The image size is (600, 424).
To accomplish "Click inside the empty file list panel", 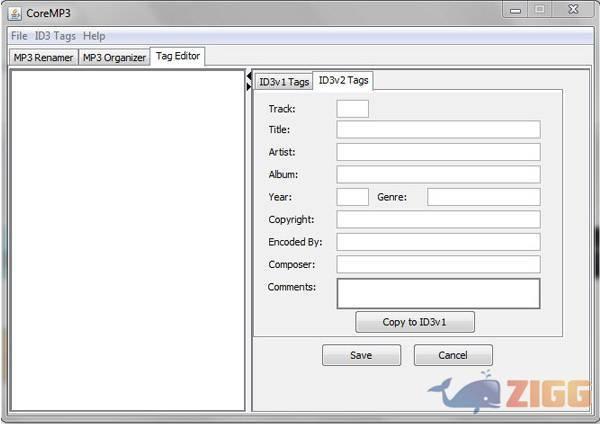I will [x=127, y=240].
